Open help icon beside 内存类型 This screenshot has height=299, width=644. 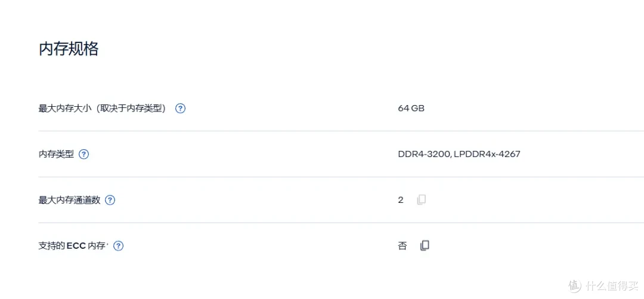point(84,154)
